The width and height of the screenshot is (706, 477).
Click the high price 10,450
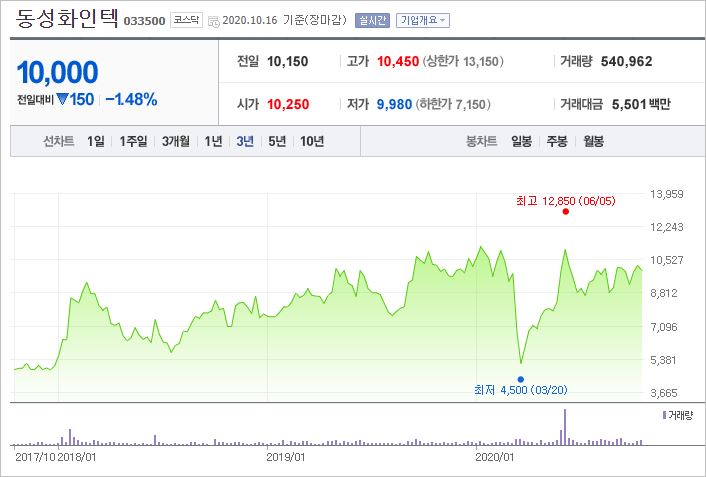[x=398, y=61]
